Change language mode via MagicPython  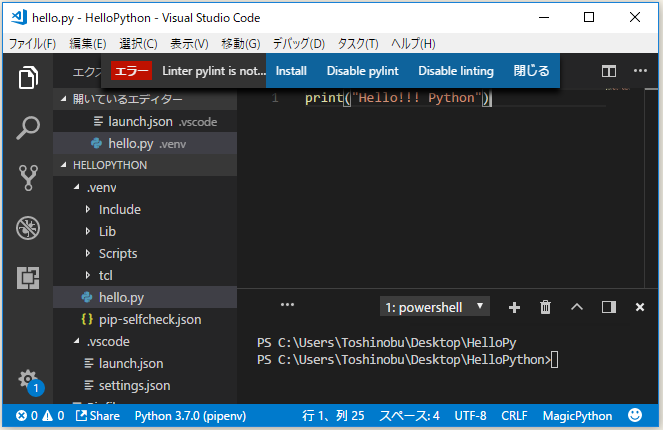[577, 416]
